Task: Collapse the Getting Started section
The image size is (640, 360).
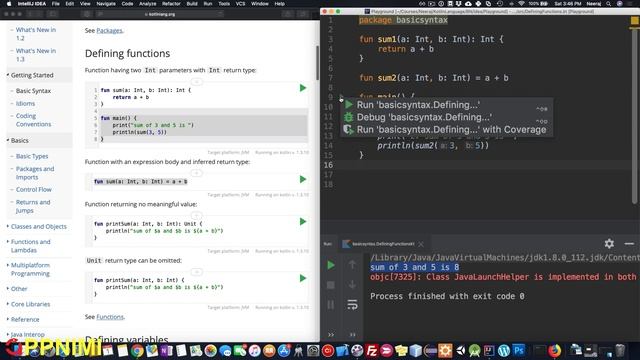Action: [x=8, y=75]
